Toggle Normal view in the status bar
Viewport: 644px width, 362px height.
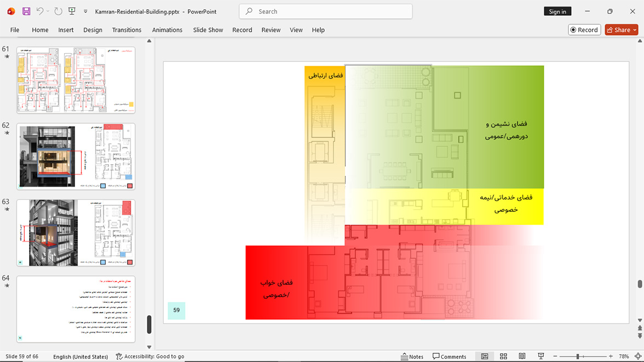(485, 356)
